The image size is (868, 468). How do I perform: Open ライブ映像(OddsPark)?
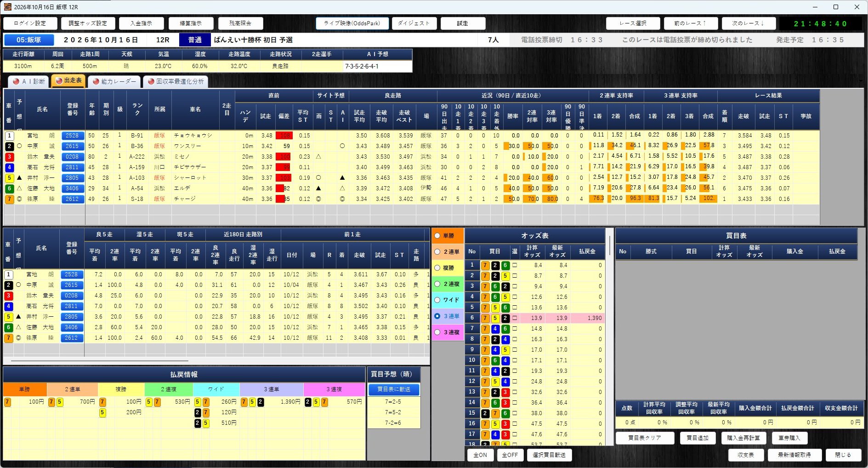point(352,23)
